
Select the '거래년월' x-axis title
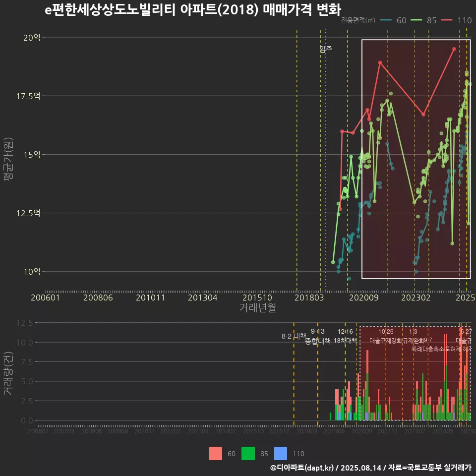(x=258, y=307)
